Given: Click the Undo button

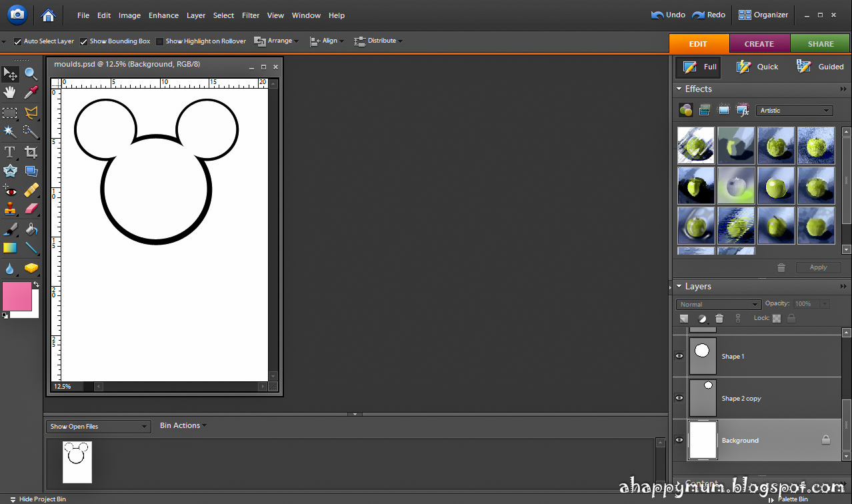Looking at the screenshot, I should coord(668,15).
